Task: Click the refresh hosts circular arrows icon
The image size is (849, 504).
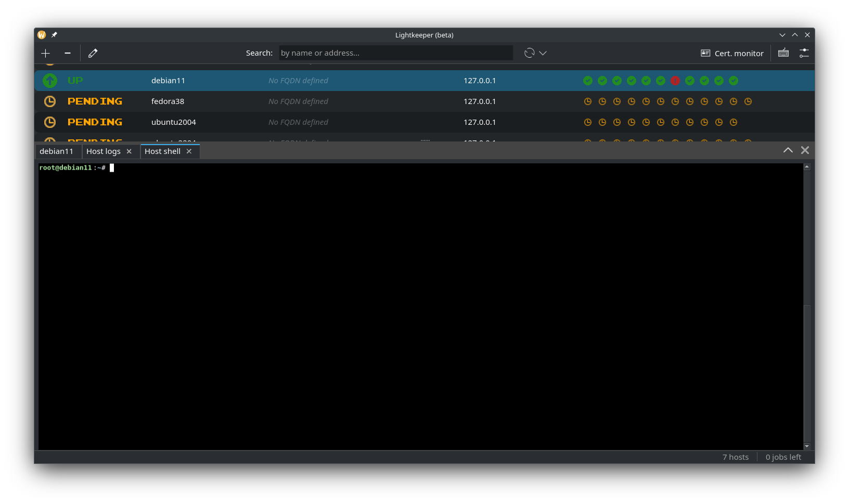Action: pos(530,53)
